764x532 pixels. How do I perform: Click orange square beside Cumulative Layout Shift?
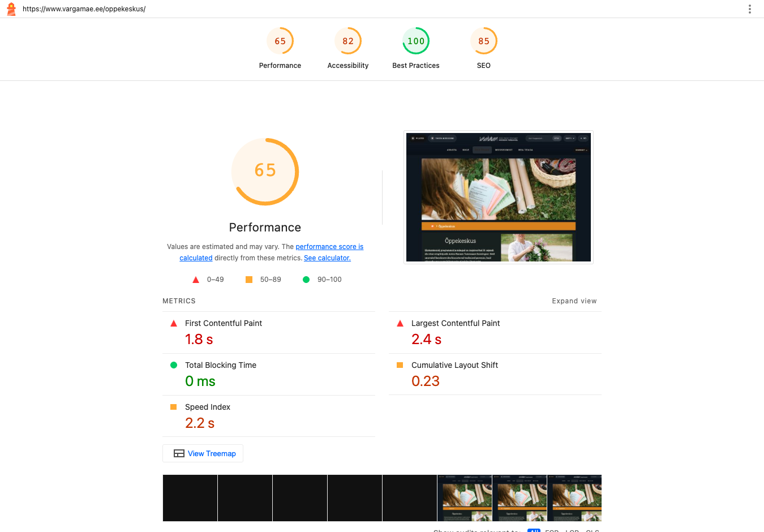pos(400,365)
